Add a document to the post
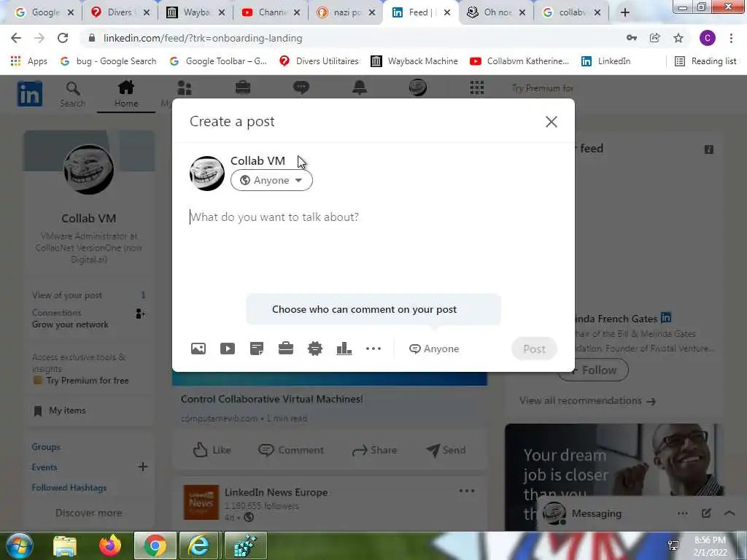 257,349
